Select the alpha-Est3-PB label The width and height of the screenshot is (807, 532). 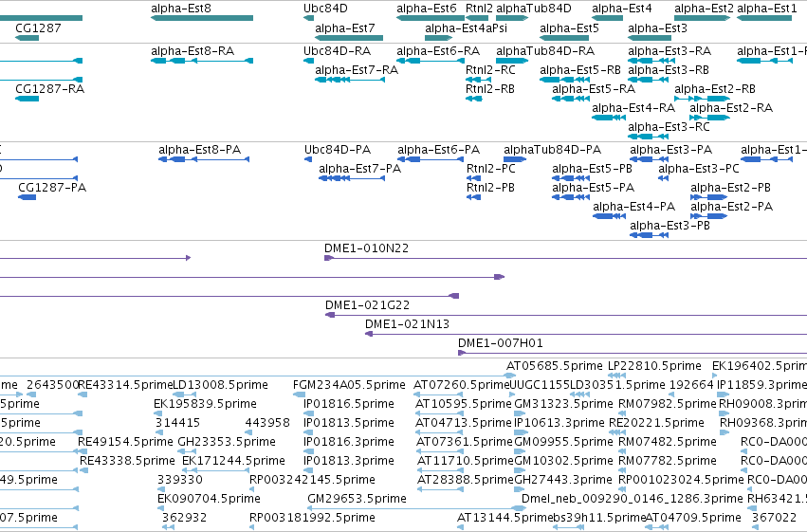click(x=669, y=226)
